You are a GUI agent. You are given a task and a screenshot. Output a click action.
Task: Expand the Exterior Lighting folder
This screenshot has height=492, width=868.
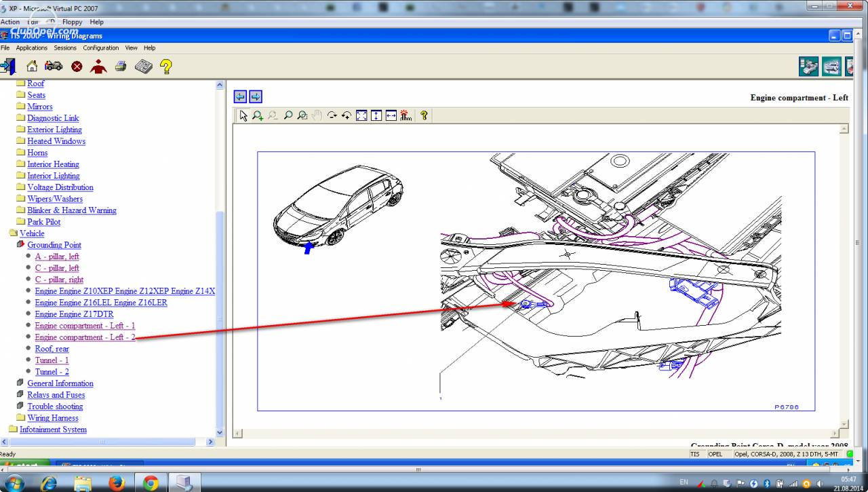pos(20,129)
